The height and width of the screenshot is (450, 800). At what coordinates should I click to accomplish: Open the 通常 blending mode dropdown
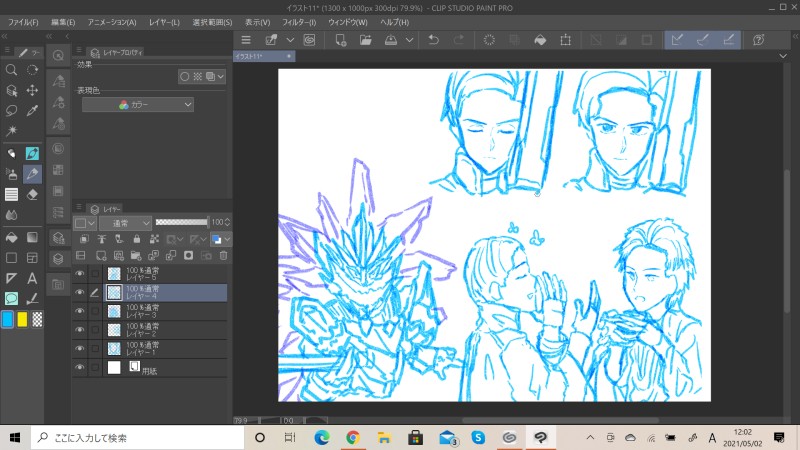tap(126, 223)
